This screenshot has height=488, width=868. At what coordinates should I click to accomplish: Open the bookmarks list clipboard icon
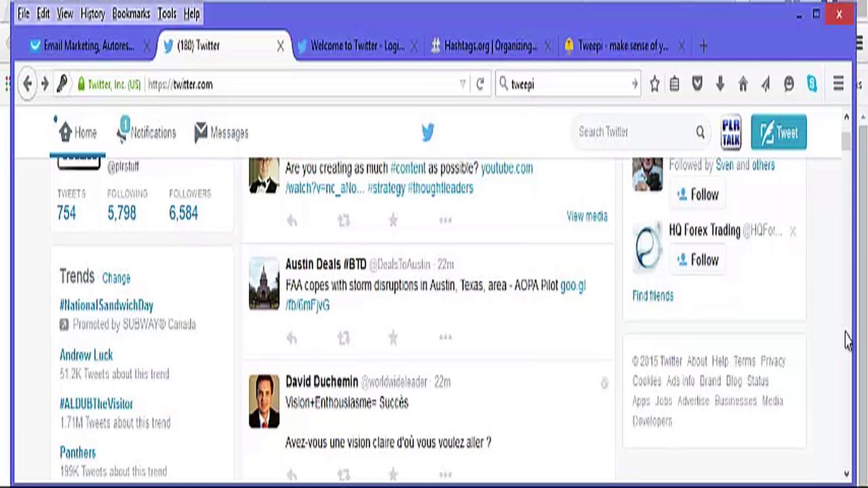pos(675,84)
